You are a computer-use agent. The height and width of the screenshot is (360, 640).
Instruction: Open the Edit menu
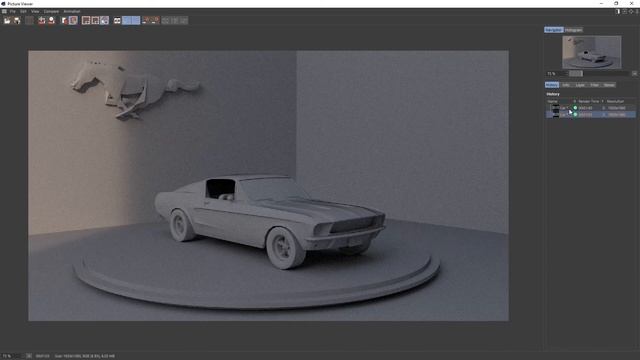point(23,11)
